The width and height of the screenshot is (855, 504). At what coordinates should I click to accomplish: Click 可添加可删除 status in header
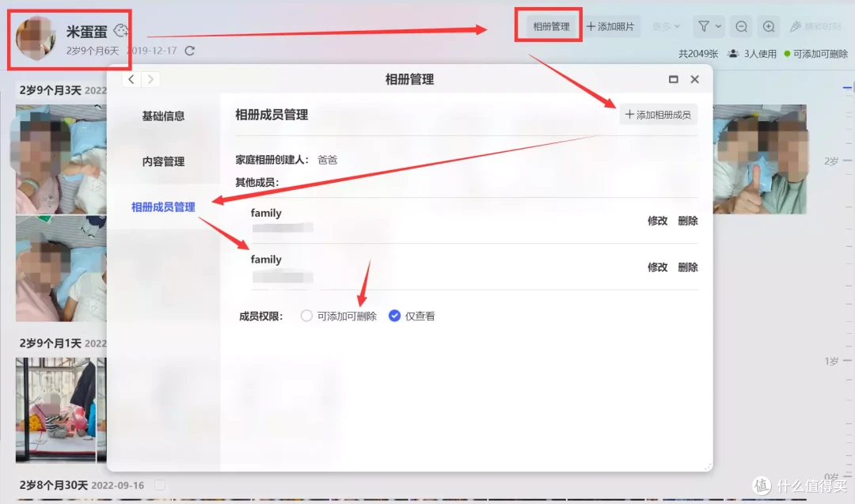tap(815, 53)
